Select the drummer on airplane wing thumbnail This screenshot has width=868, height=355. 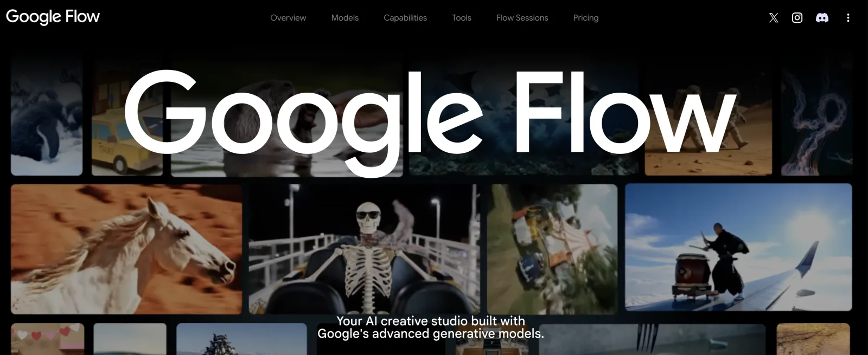(x=738, y=248)
